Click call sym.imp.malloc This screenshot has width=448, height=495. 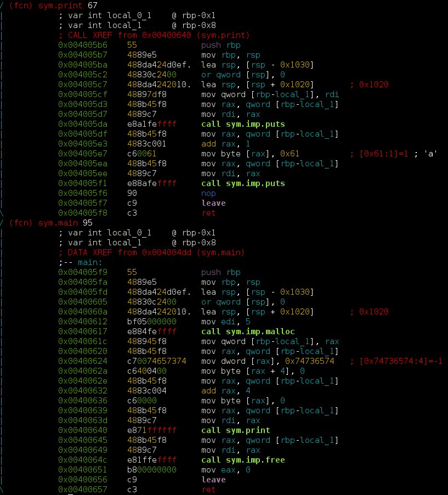248,331
